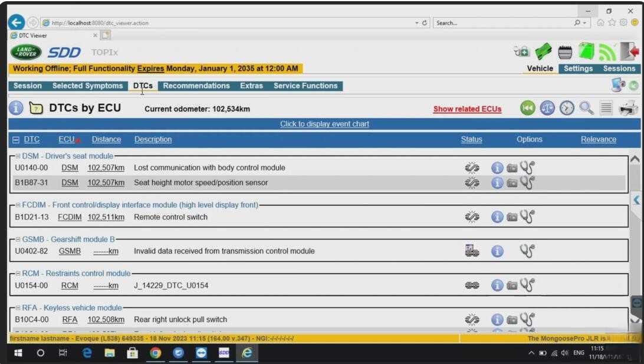Open File Explorer from the taskbar
644x364 pixels.
(x=109, y=353)
